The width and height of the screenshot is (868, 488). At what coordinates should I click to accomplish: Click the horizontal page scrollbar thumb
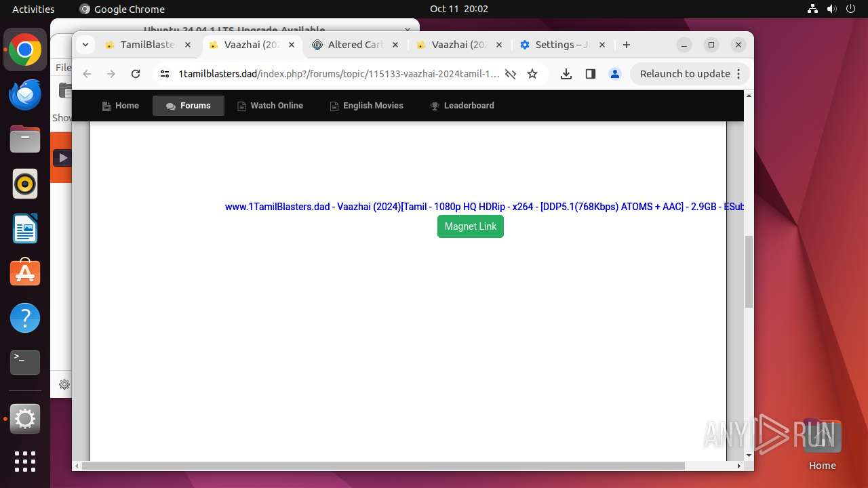coord(383,466)
